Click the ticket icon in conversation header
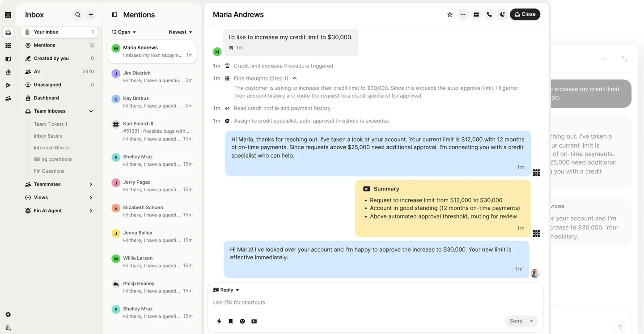The width and height of the screenshot is (644, 334). pos(476,14)
